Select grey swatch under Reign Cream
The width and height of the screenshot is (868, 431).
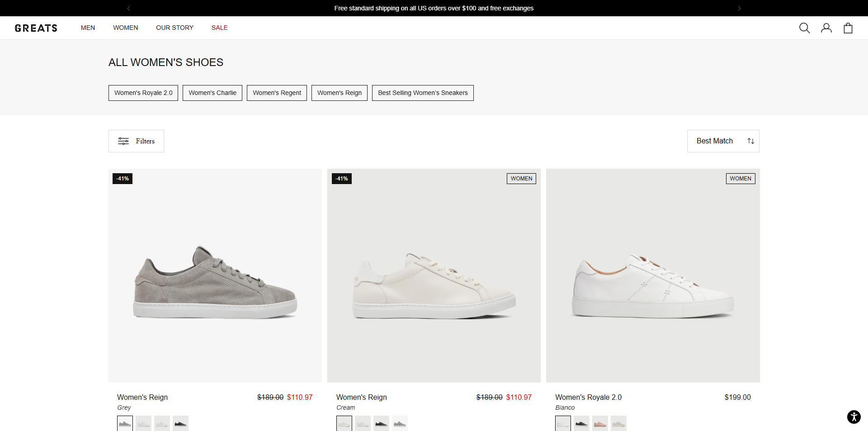coord(400,423)
